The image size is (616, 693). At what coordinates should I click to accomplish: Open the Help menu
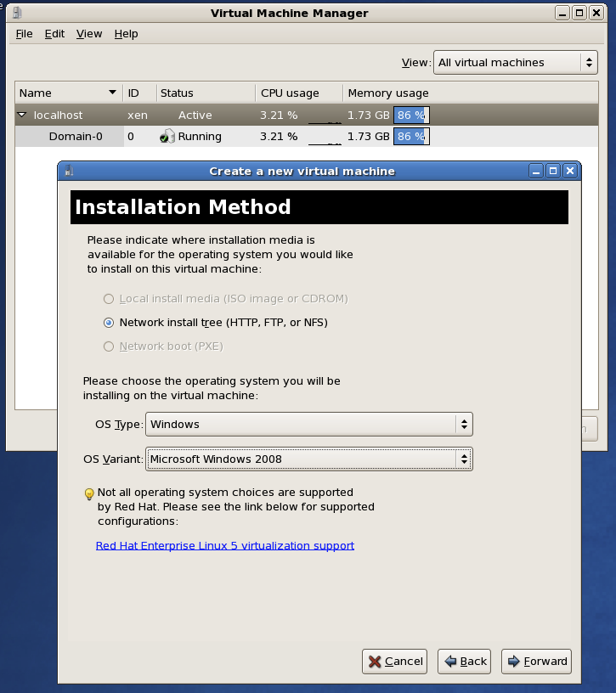tap(126, 34)
